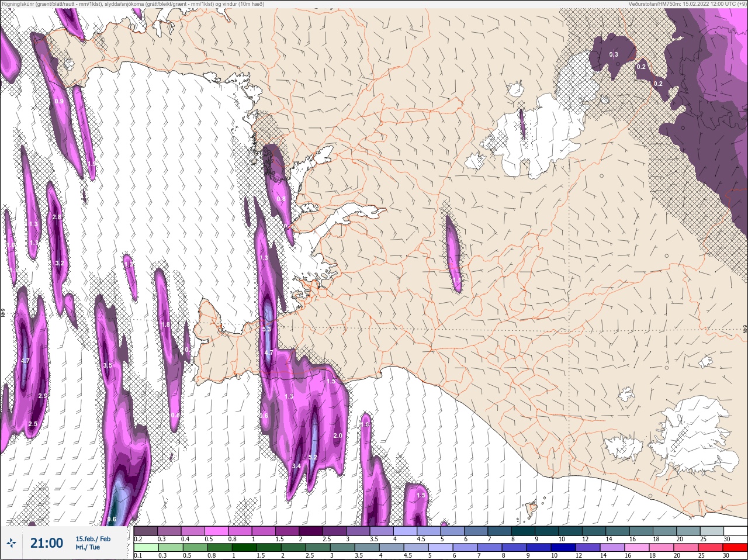
Task: Click the 3.4 precipitation value on the map
Action: 296,466
